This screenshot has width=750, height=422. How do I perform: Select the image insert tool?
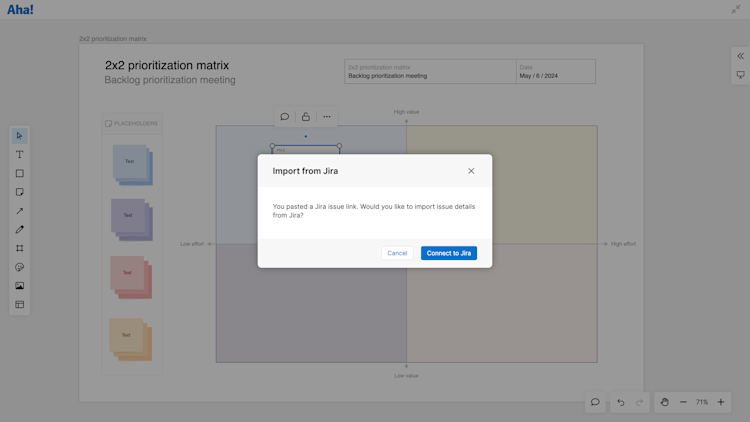20,286
